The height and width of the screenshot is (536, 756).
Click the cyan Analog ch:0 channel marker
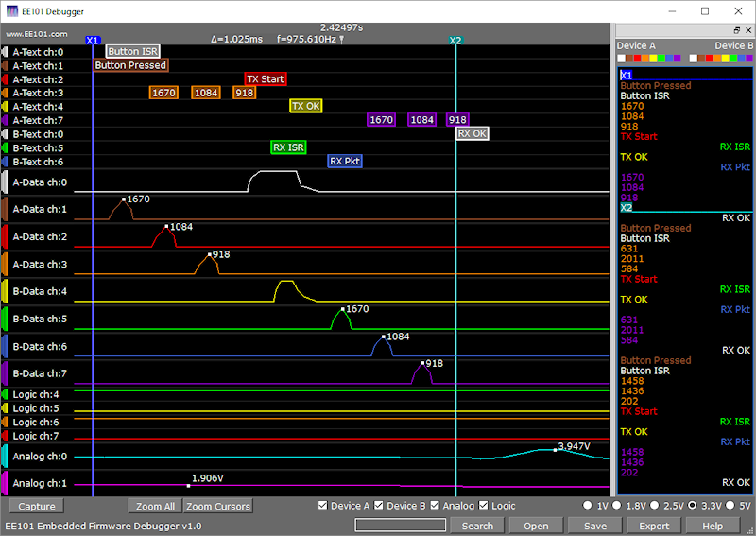tap(6, 458)
